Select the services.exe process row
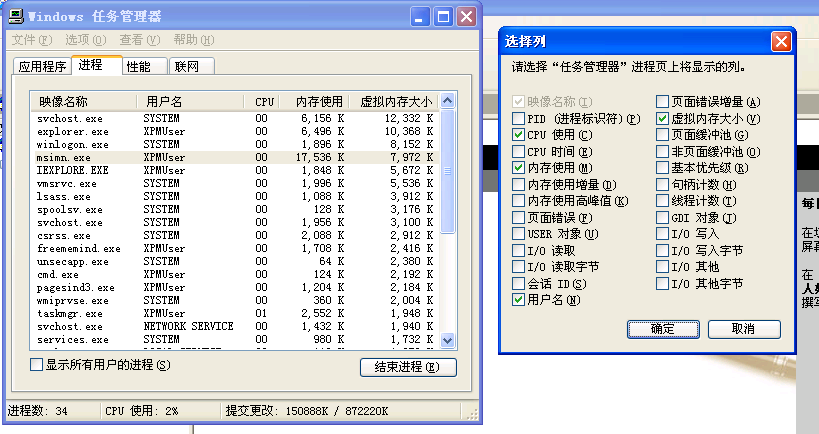This screenshot has width=819, height=434. click(x=235, y=339)
